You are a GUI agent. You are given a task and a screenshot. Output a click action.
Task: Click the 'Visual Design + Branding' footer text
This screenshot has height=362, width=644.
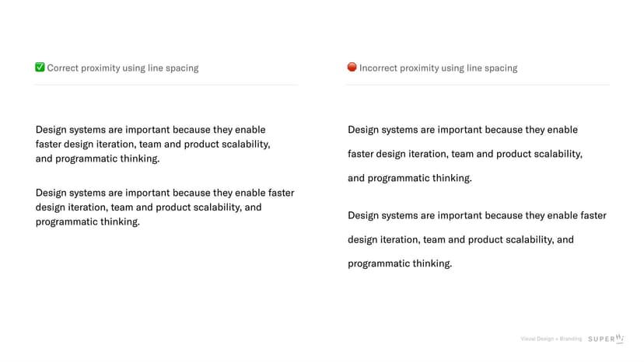click(x=551, y=339)
